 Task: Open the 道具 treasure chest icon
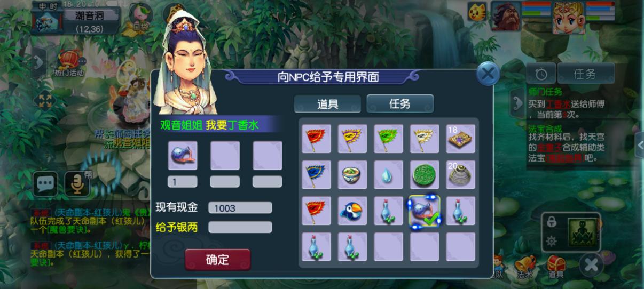(556, 266)
